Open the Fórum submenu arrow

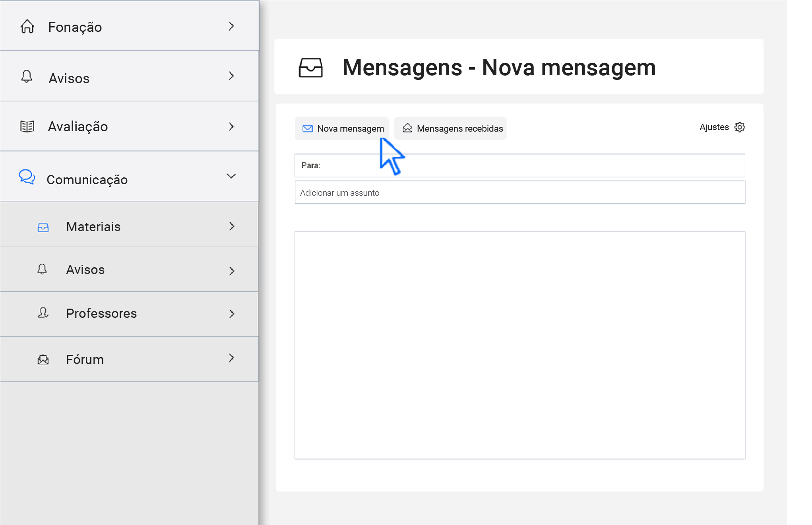coord(232,358)
